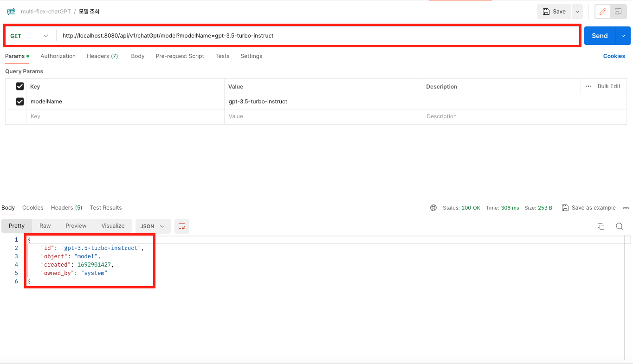
Task: Click the "id" value in response
Action: (101, 248)
